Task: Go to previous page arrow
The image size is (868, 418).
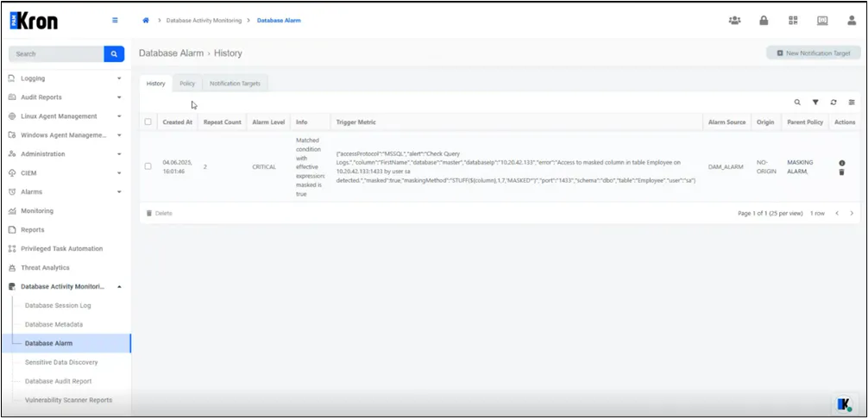Action: click(837, 214)
